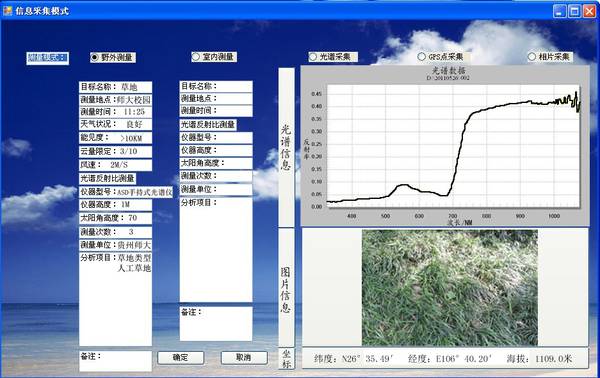Maximize the 信息采集模式 window
The image size is (600, 378).
(574, 11)
